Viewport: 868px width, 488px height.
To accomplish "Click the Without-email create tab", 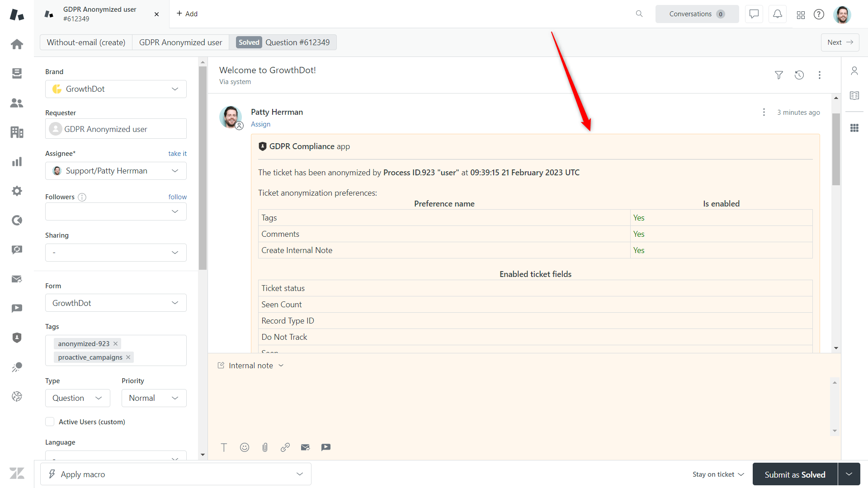I will click(x=86, y=42).
